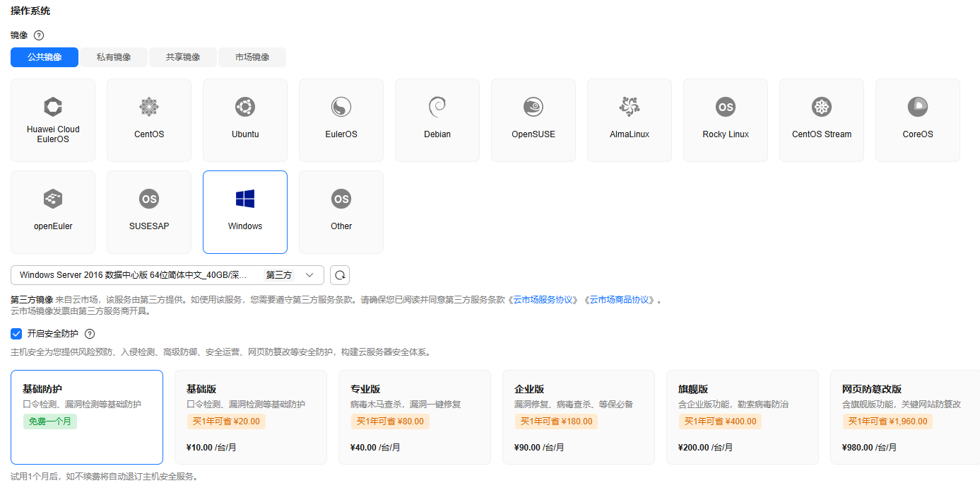Select the OpenSUSE chameleon icon
Screen dimensions: 980x488
(533, 107)
